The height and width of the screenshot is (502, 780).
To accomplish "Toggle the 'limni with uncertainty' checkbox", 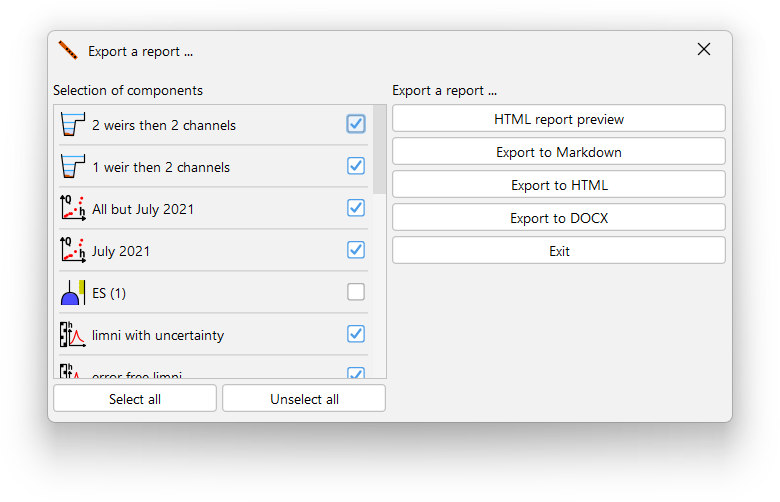I will [x=356, y=334].
